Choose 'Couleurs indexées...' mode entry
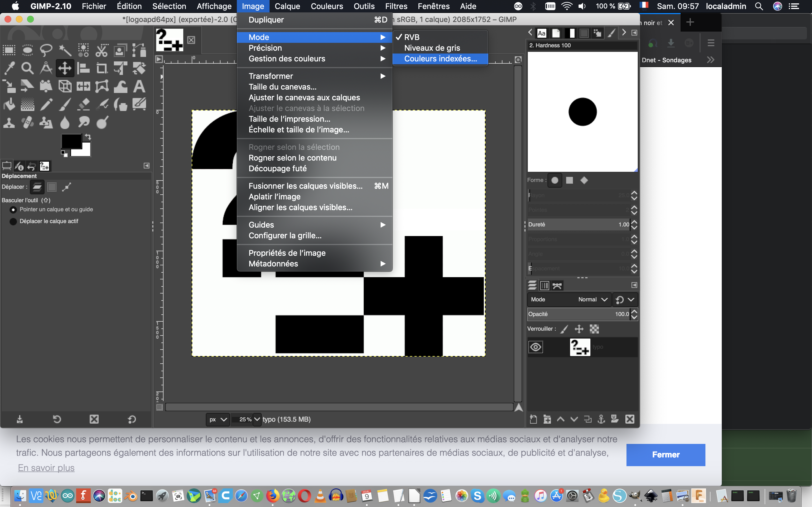Viewport: 812px width, 507px height. point(440,59)
